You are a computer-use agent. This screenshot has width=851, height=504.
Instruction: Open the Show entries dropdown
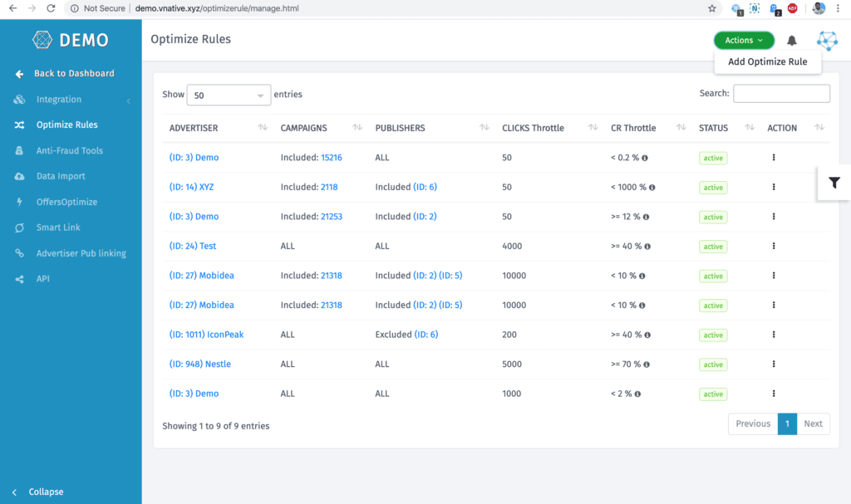pos(229,95)
